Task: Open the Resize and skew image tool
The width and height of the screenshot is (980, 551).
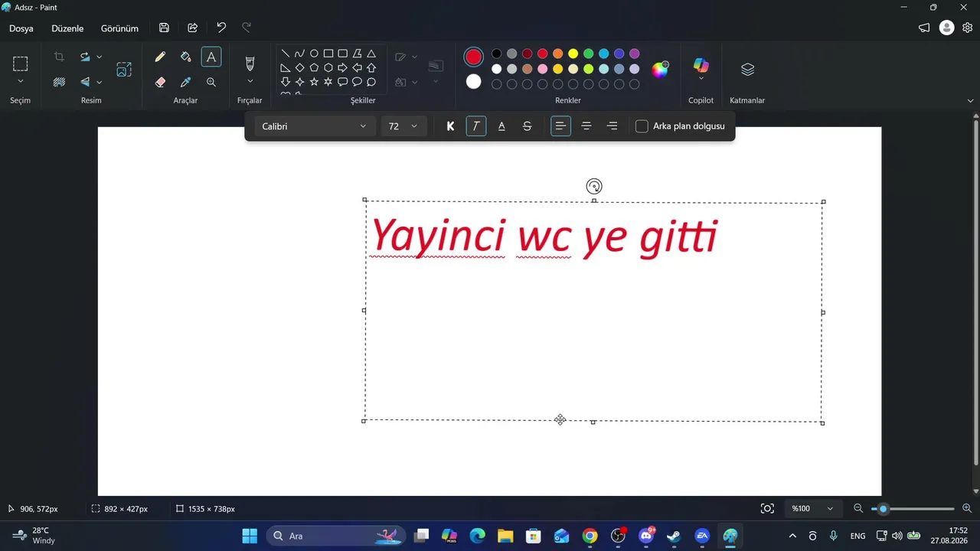Action: [124, 70]
